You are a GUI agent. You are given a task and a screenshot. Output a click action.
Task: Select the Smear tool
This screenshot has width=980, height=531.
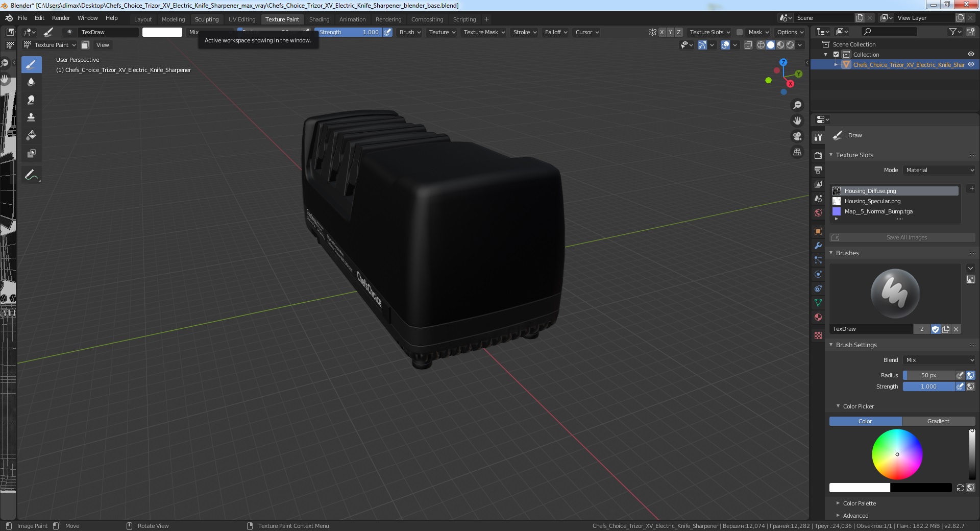[x=31, y=100]
